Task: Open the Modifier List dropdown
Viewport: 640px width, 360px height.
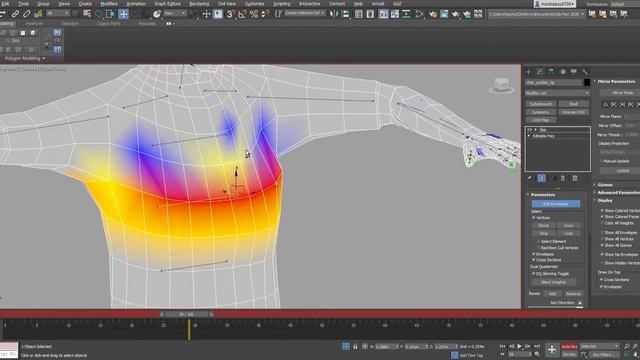Action: click(x=557, y=93)
